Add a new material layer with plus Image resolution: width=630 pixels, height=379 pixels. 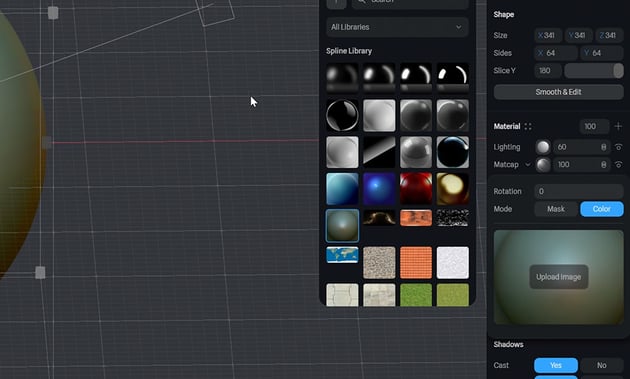[618, 127]
